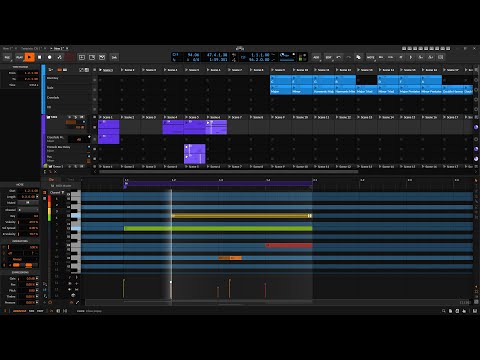Toggle automation write next to Record
The image size is (480, 360).
coord(60,57)
